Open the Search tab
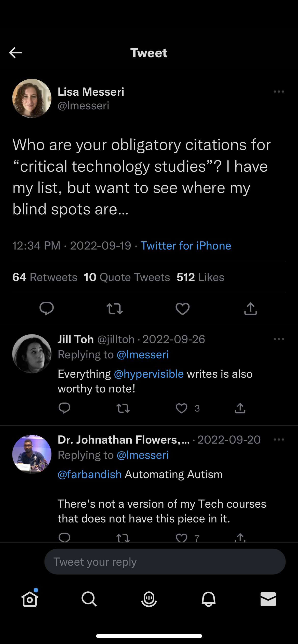Viewport: 298px width, 644px height. click(x=89, y=599)
